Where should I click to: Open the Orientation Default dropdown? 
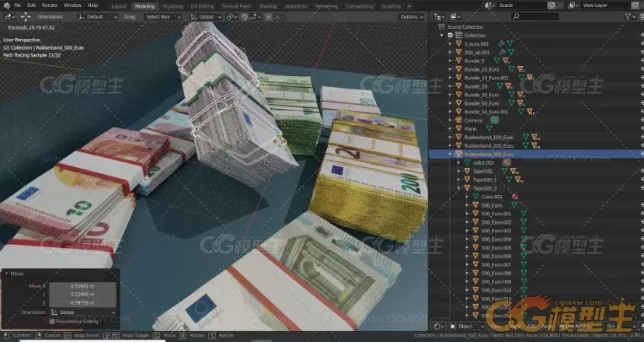click(98, 17)
